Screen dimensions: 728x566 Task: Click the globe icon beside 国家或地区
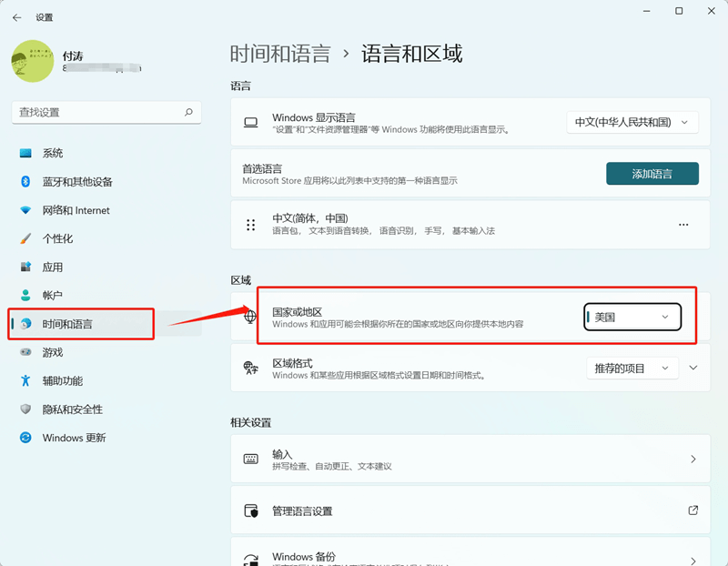click(x=250, y=318)
